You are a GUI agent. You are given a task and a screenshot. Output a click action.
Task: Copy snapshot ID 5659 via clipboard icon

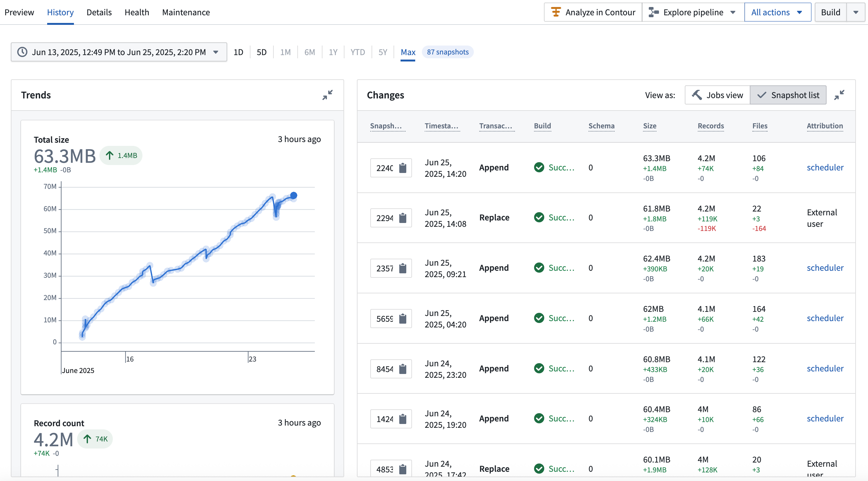(403, 318)
